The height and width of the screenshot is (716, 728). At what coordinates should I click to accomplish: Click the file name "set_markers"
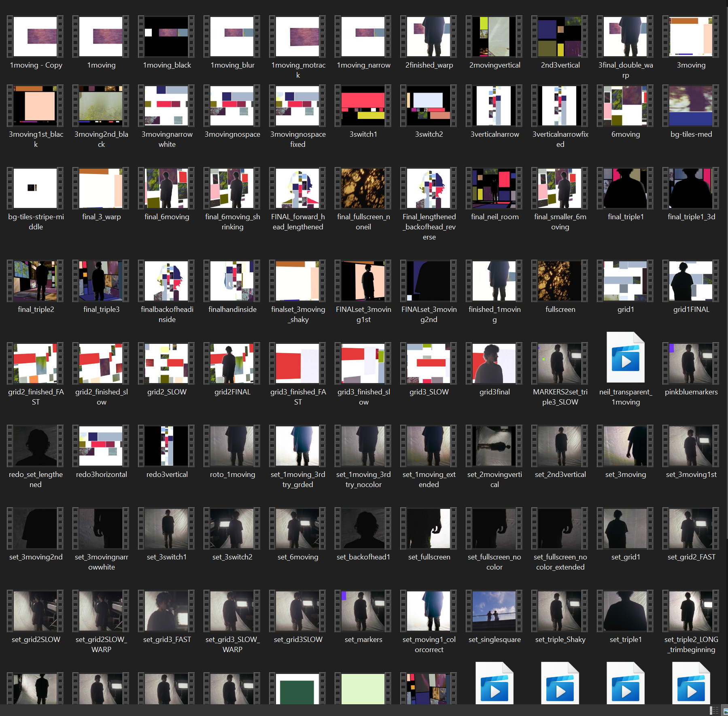tap(363, 640)
